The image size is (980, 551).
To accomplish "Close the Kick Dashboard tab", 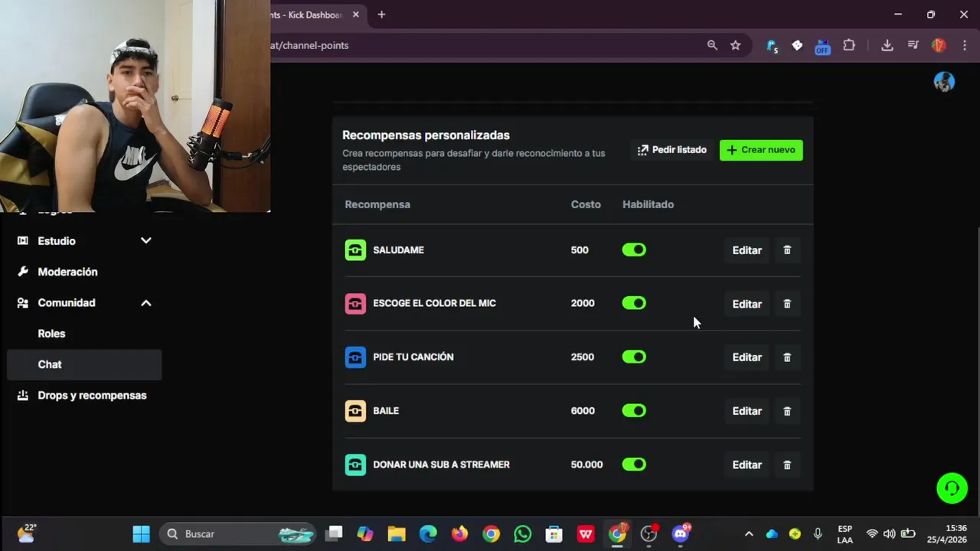I will [356, 15].
